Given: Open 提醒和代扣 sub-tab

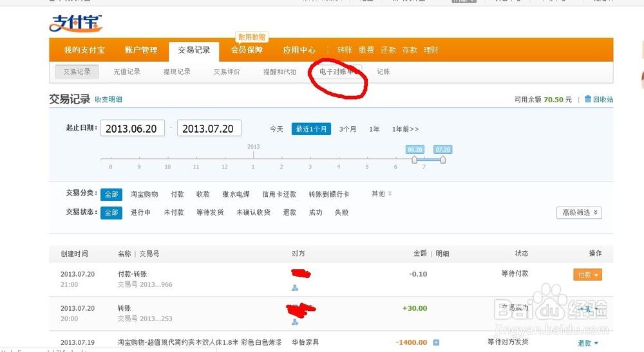Looking at the screenshot, I should coord(279,71).
